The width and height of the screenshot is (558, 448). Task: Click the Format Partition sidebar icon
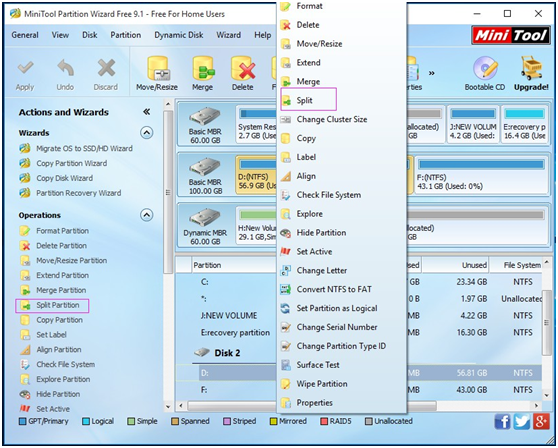coord(25,231)
